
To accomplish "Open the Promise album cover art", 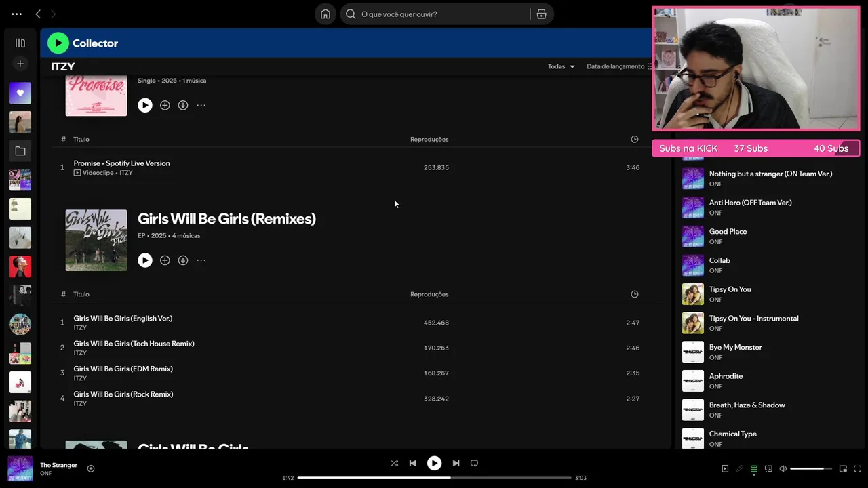I will pos(96,96).
